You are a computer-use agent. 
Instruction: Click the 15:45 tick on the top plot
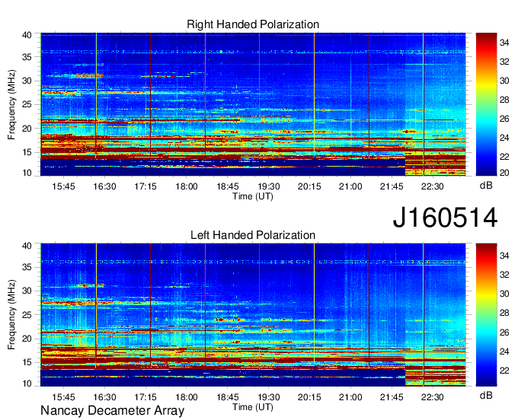click(x=63, y=186)
